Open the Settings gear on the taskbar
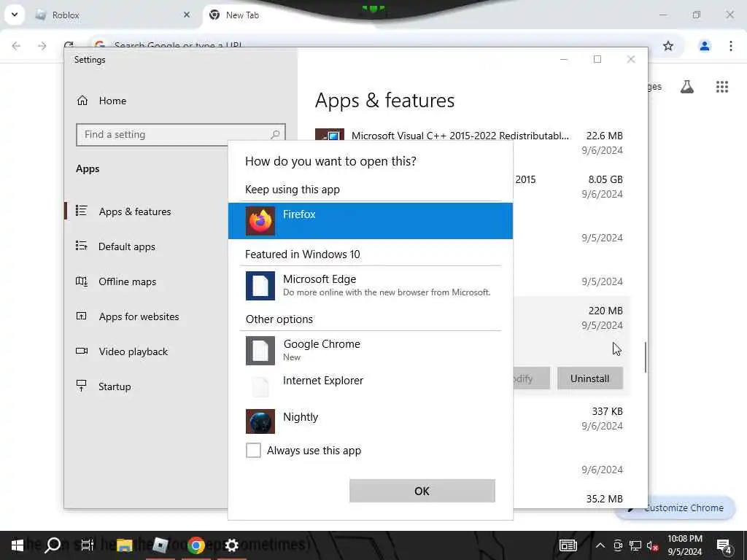This screenshot has width=747, height=560. pos(231,545)
